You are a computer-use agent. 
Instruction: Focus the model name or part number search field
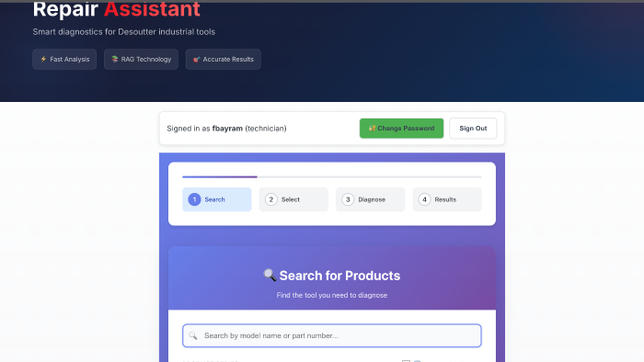click(332, 335)
